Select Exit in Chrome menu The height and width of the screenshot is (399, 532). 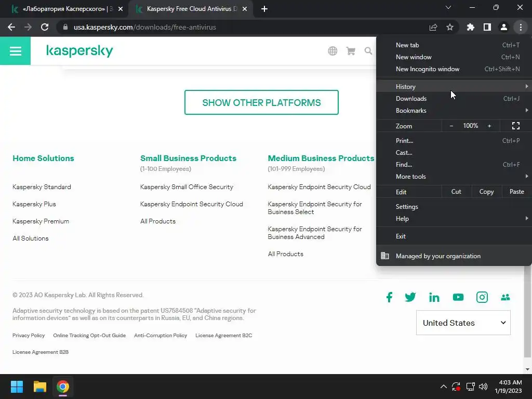click(454, 236)
